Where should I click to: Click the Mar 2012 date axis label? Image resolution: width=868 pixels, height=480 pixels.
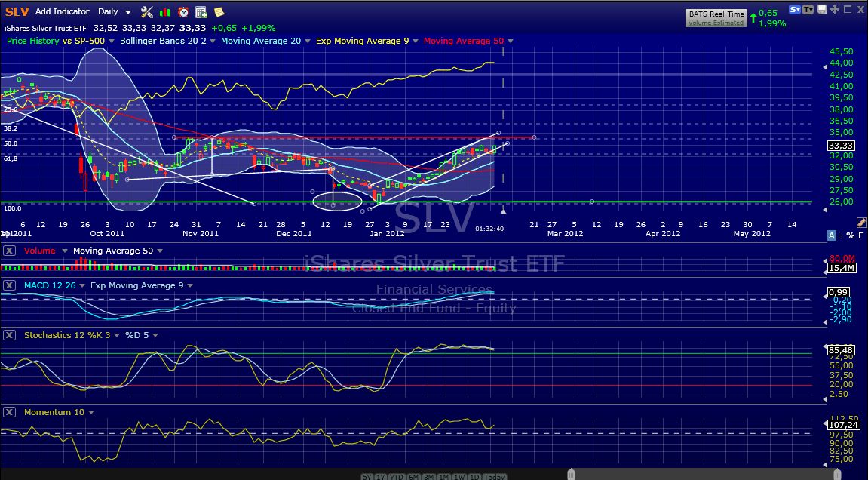click(x=565, y=234)
